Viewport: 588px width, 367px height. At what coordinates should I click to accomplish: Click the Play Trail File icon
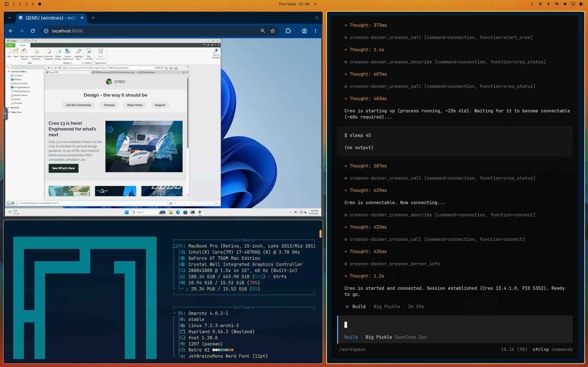tap(89, 54)
